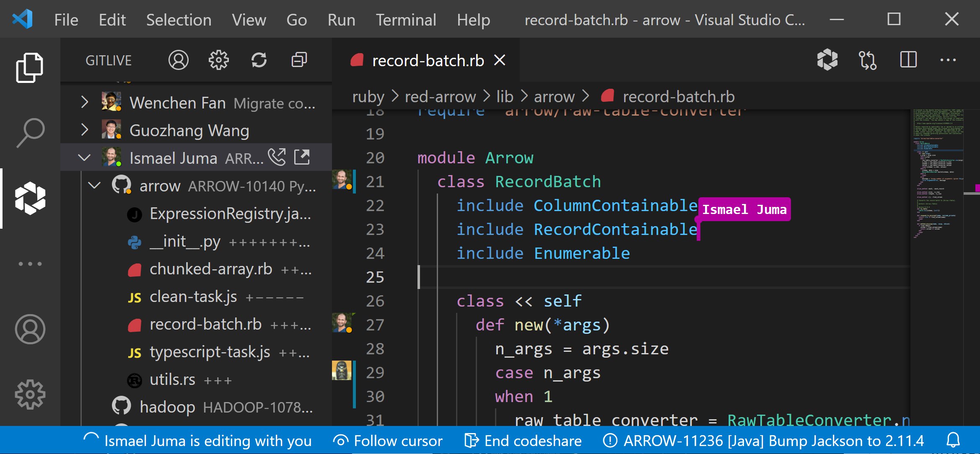This screenshot has width=980, height=454.
Task: Place cursor on empty line 25
Action: (x=664, y=277)
